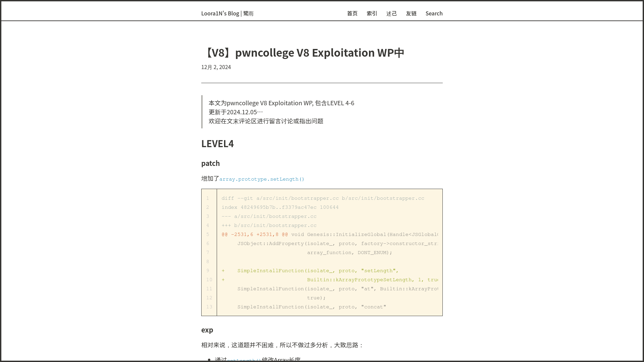Viewport: 644px width, 362px height.
Task: Open the 述己 menu item
Action: (x=392, y=13)
